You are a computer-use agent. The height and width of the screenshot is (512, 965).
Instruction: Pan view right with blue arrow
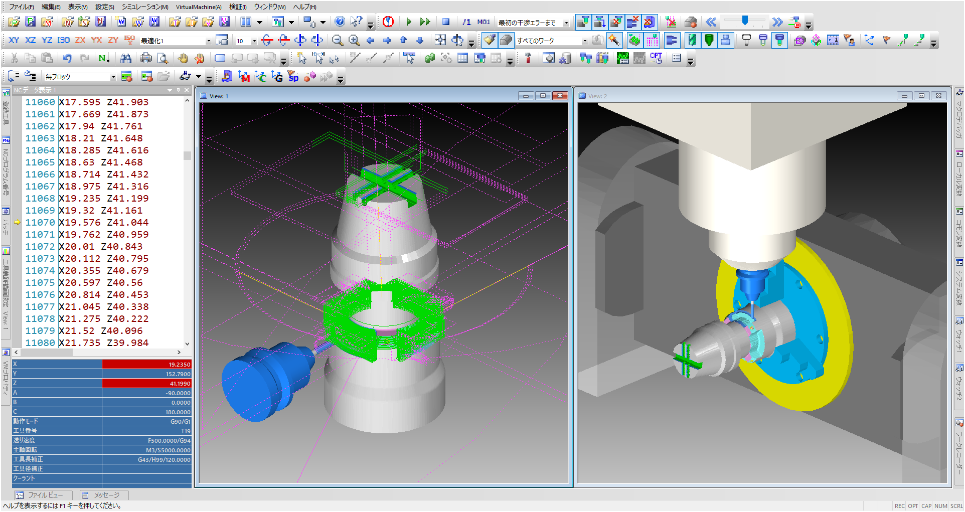[386, 40]
